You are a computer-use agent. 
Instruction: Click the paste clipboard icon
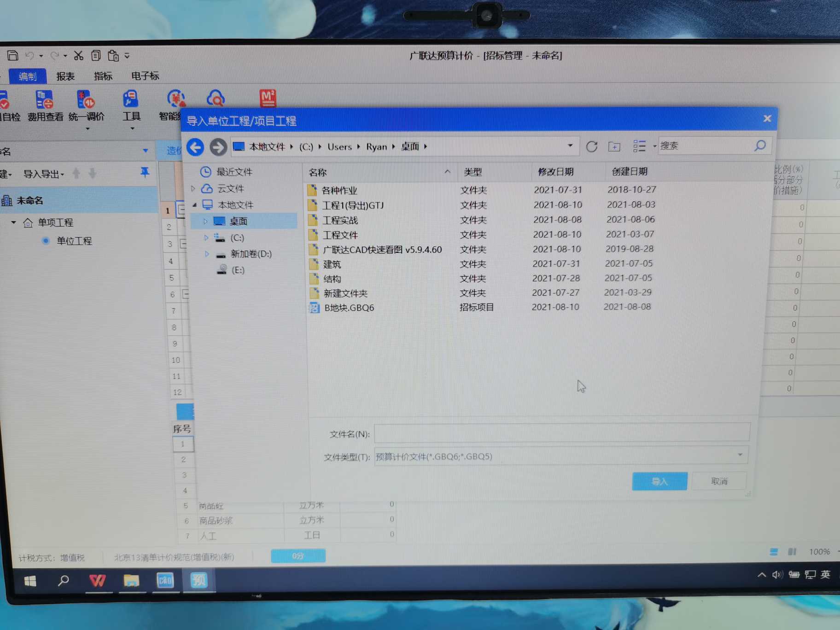[x=113, y=56]
